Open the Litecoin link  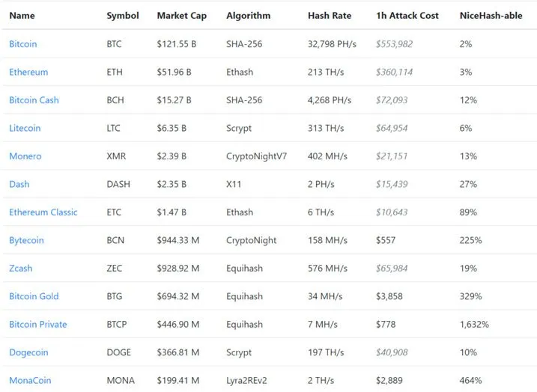click(25, 128)
